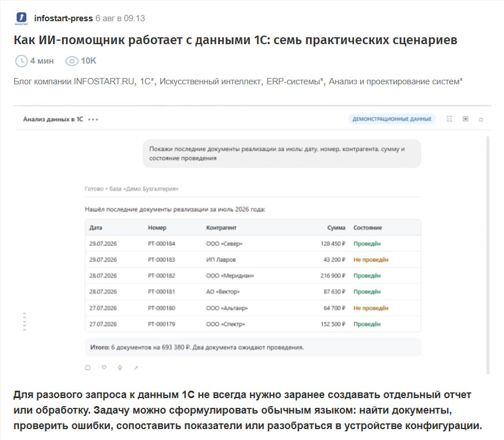Screen dimensions: 504x440
Task: Click the amount 128 450 ₽
Action: coord(333,244)
